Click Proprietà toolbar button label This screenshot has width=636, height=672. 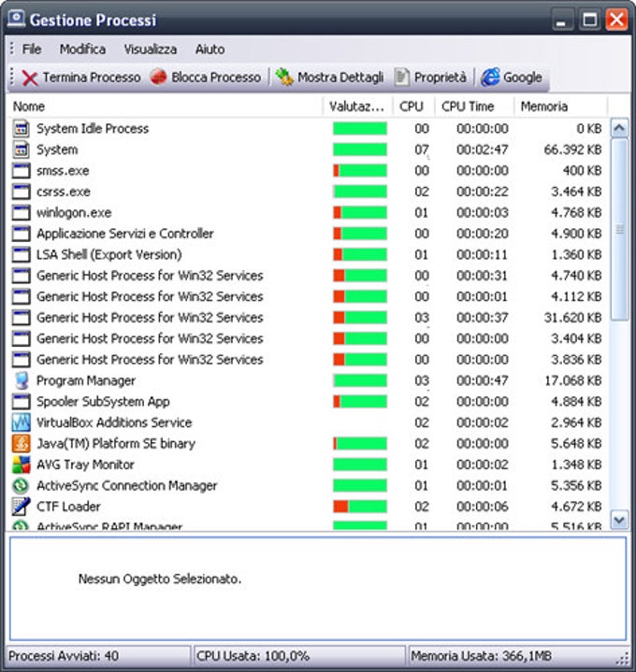point(441,78)
